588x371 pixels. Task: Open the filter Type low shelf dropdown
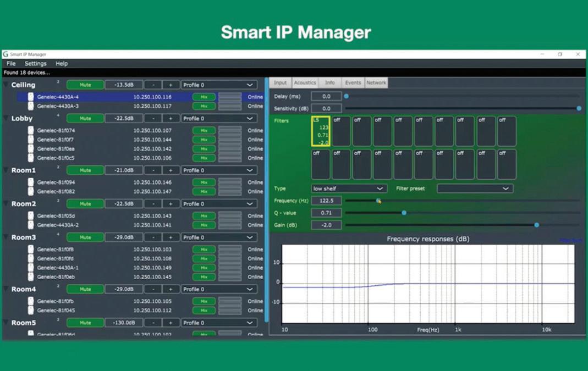pos(349,189)
